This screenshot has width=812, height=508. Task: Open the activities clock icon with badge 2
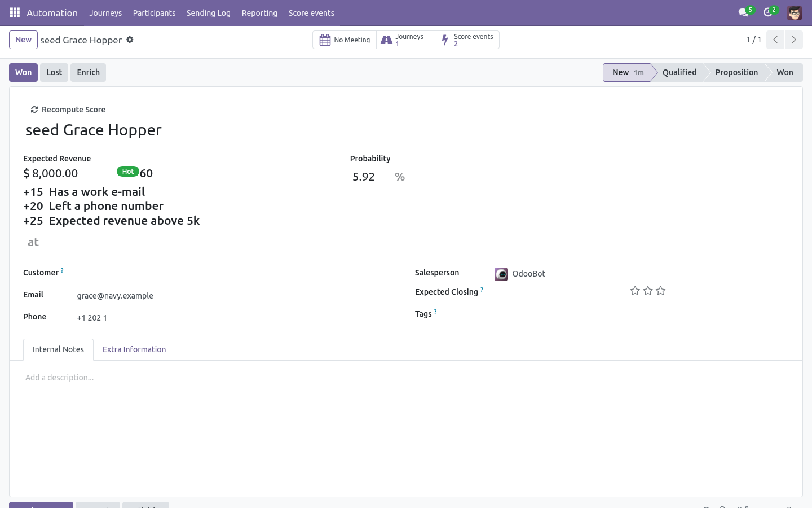[x=770, y=12]
